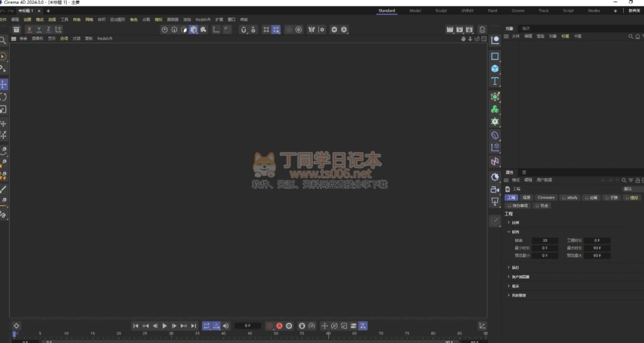Open the object manager search icon
The width and height of the screenshot is (644, 343).
tap(631, 37)
